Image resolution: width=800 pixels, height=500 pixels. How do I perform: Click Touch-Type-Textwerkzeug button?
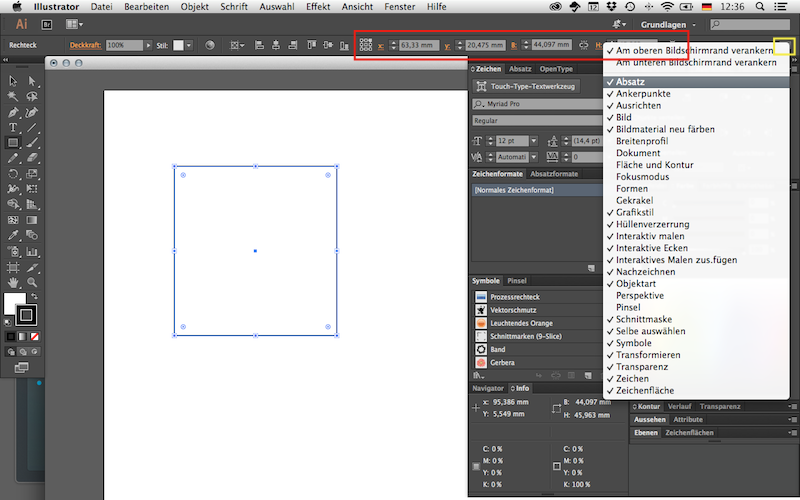coord(527,86)
